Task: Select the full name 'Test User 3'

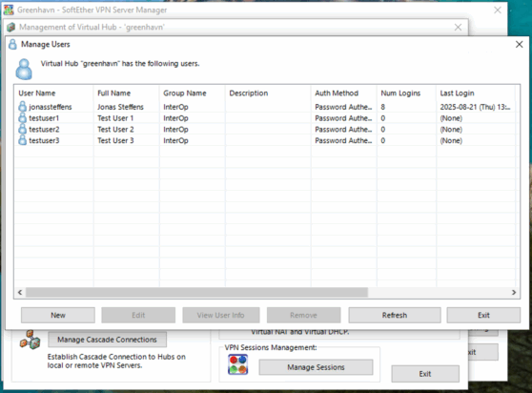Action: coord(115,140)
